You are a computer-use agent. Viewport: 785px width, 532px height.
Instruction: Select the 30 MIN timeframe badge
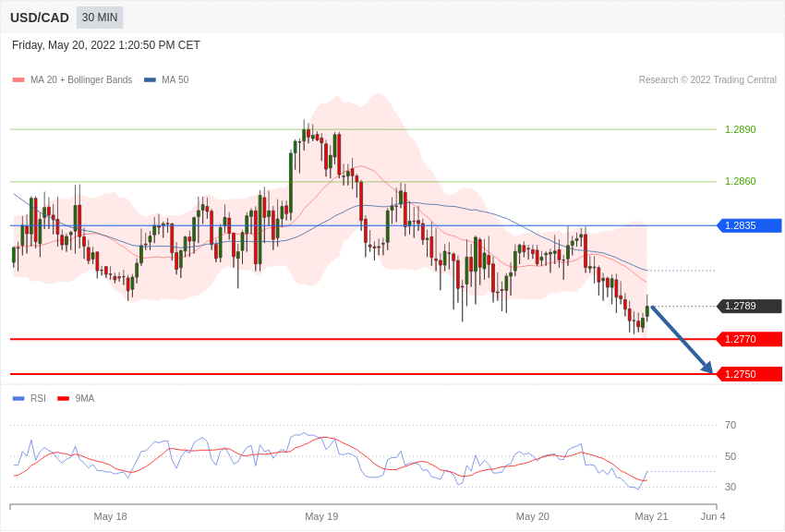pos(100,18)
